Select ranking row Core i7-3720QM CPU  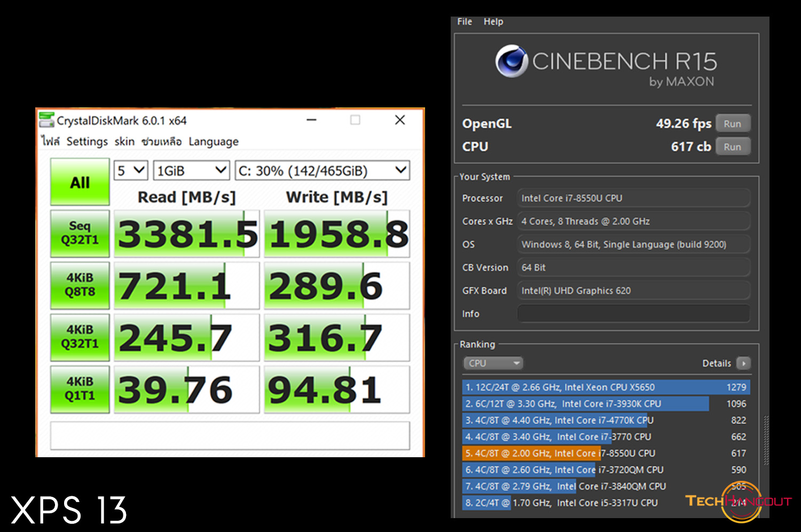tap(606, 470)
